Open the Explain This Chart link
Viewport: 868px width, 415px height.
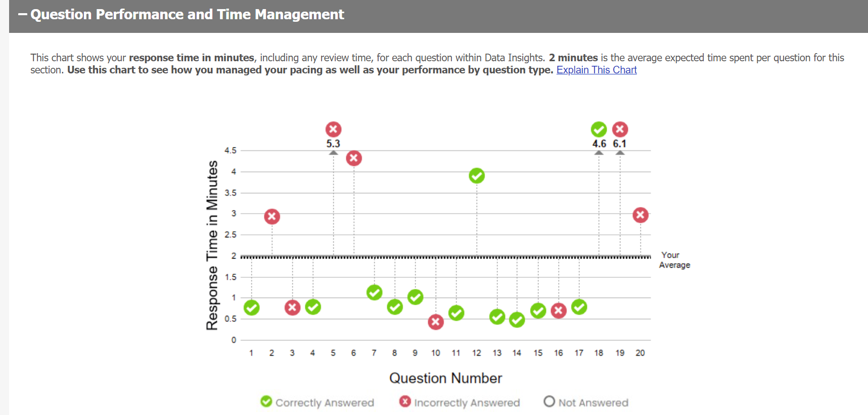click(596, 70)
